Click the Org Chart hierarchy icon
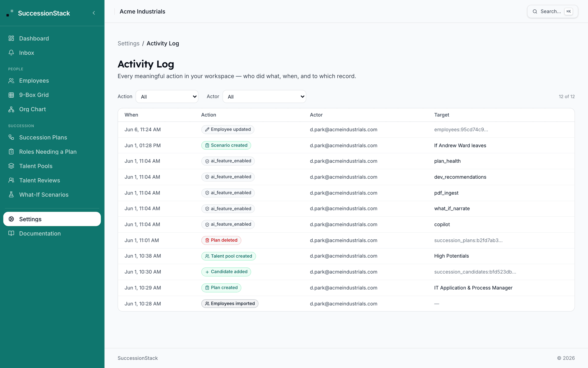This screenshot has width=588, height=368. (x=11, y=109)
